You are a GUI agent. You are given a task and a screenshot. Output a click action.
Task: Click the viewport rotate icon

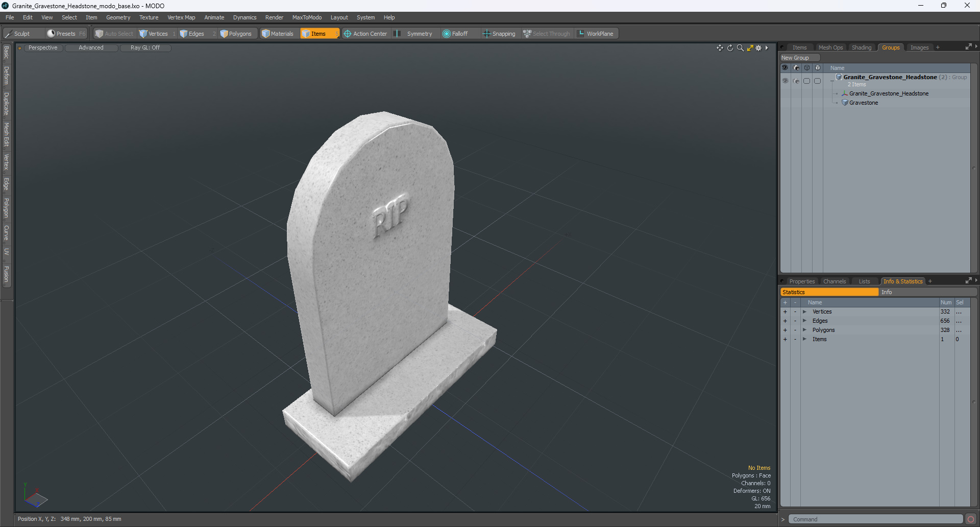click(730, 48)
